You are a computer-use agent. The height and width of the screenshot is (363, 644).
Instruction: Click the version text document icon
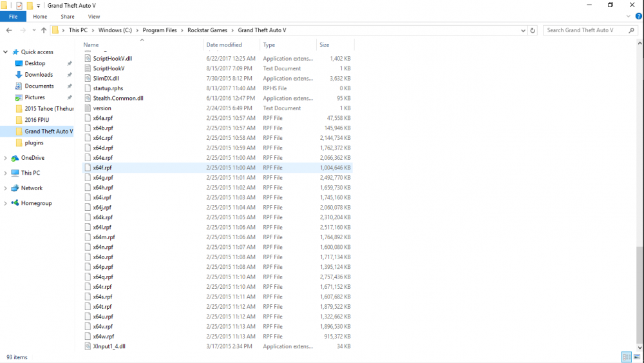(88, 108)
